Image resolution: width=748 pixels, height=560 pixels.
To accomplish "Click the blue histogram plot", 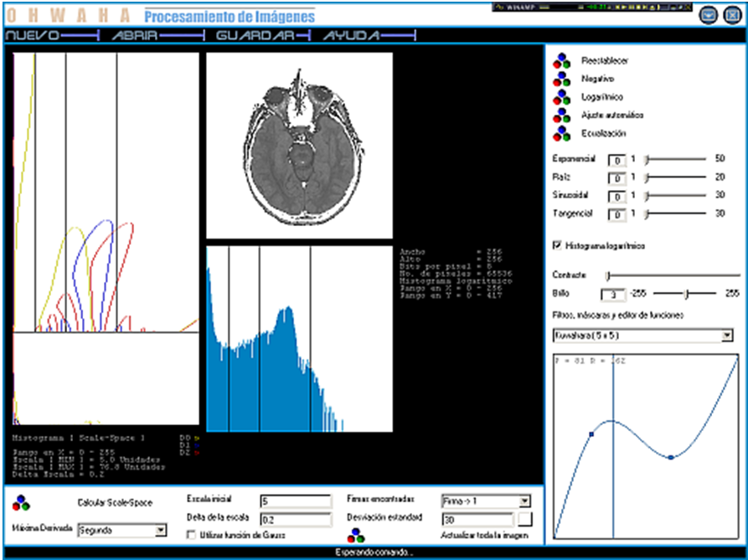I will [x=299, y=339].
